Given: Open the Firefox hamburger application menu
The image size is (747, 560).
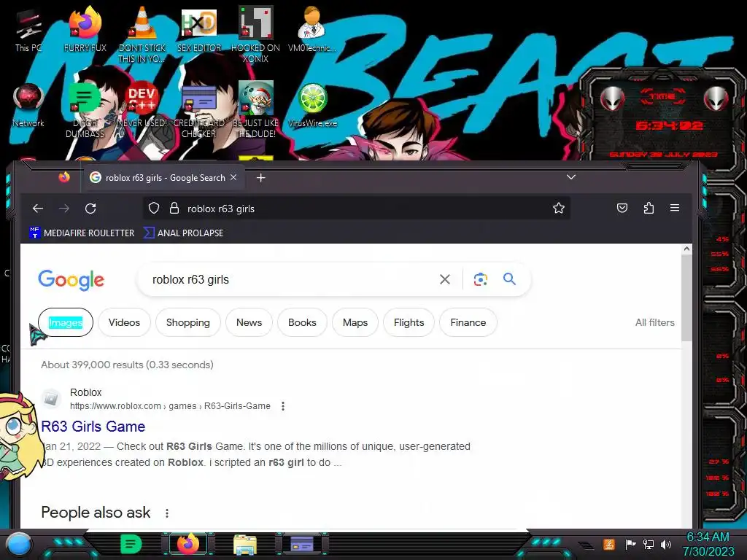Looking at the screenshot, I should 675,208.
